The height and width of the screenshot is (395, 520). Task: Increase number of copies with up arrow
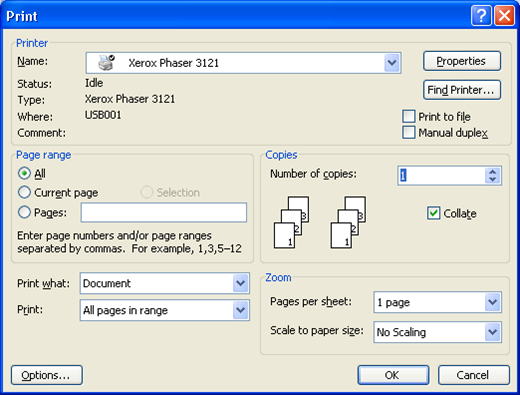493,172
